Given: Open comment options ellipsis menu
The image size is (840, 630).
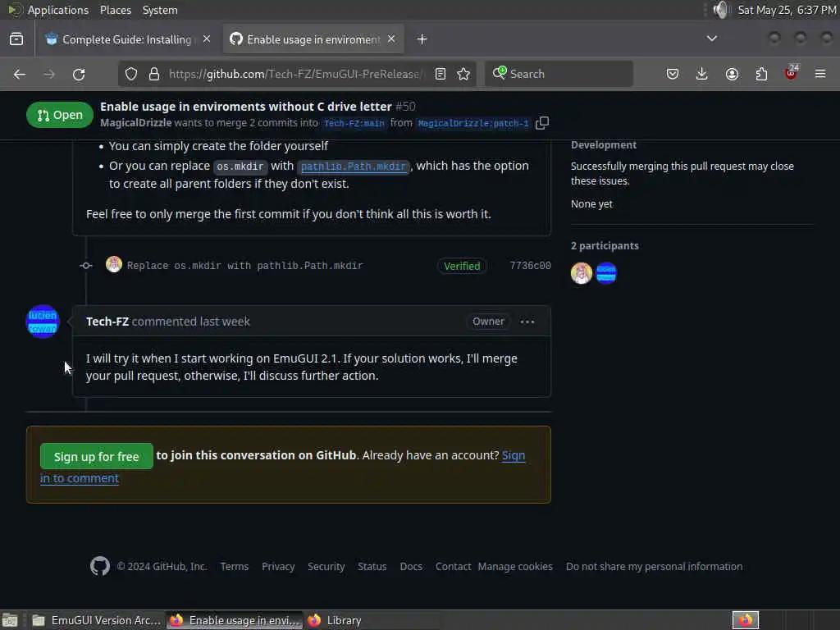Looking at the screenshot, I should 527,322.
